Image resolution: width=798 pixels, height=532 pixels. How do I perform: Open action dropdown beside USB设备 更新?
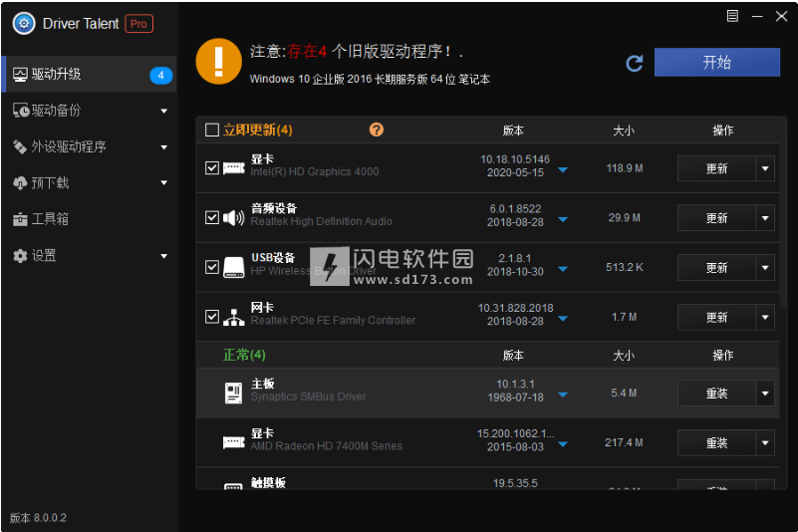coord(765,268)
